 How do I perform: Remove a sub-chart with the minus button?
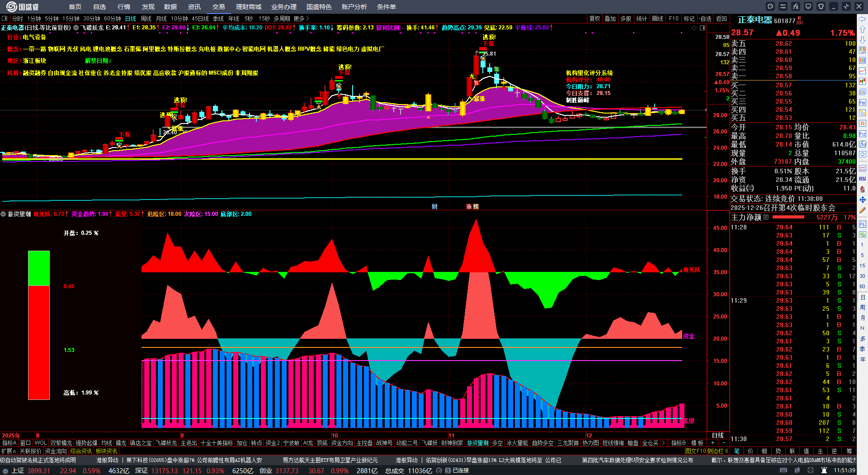click(723, 443)
